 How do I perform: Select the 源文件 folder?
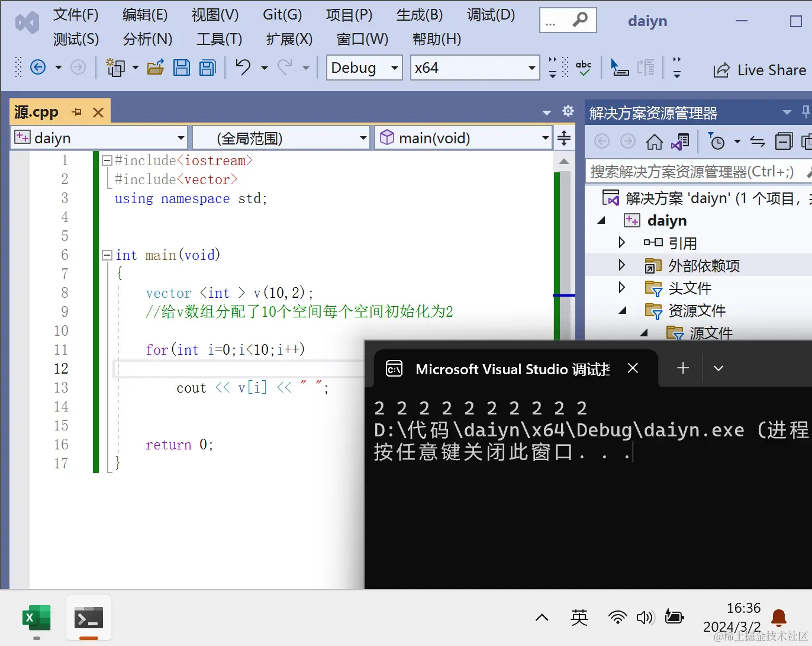coord(711,333)
